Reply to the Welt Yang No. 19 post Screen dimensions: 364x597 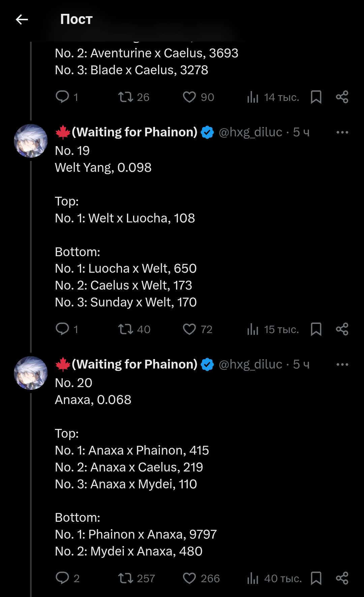[x=62, y=329]
